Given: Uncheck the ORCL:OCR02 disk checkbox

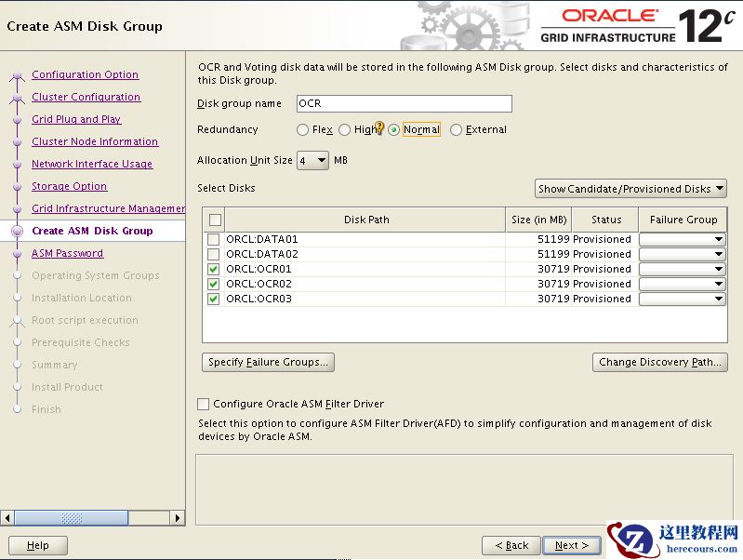Looking at the screenshot, I should click(x=214, y=284).
